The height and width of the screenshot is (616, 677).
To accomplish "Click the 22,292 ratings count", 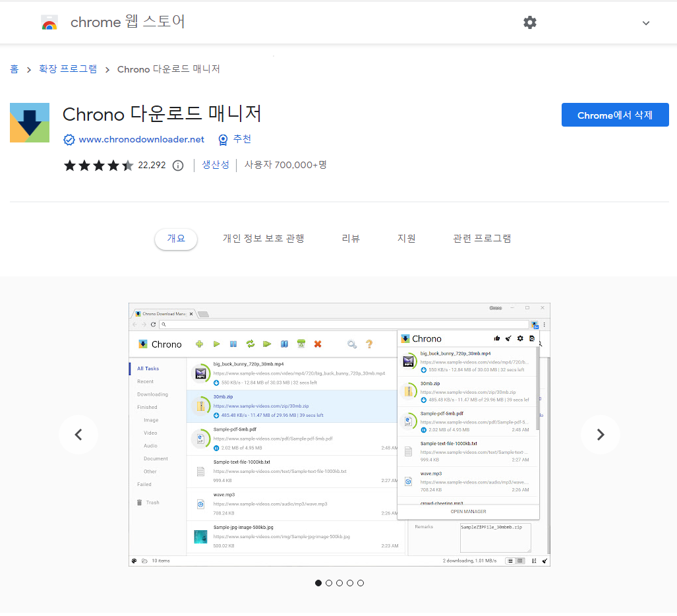I will click(152, 166).
